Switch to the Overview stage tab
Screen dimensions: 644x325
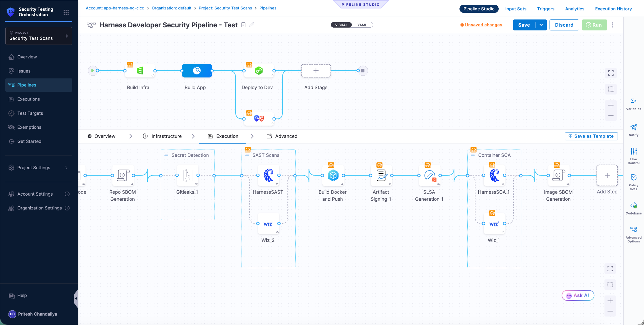pyautogui.click(x=101, y=136)
